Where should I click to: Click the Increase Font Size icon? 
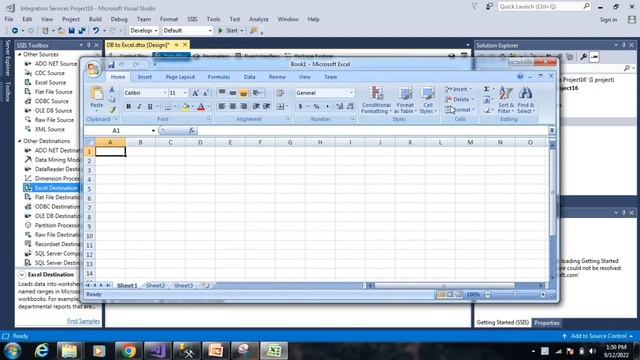click(195, 93)
